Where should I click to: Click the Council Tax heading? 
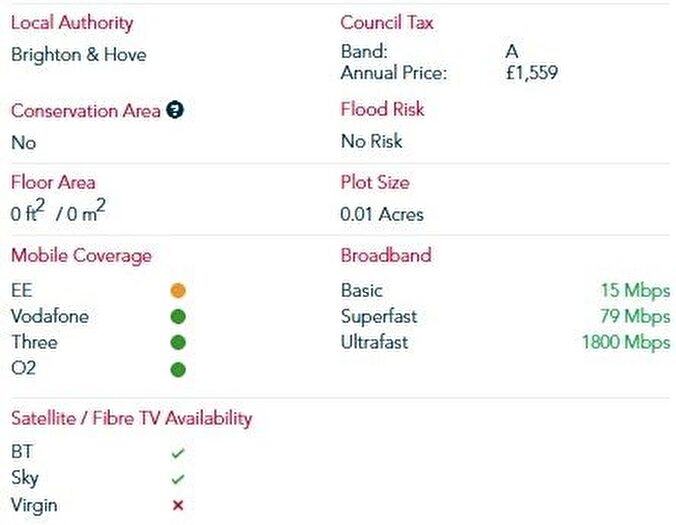coord(387,23)
